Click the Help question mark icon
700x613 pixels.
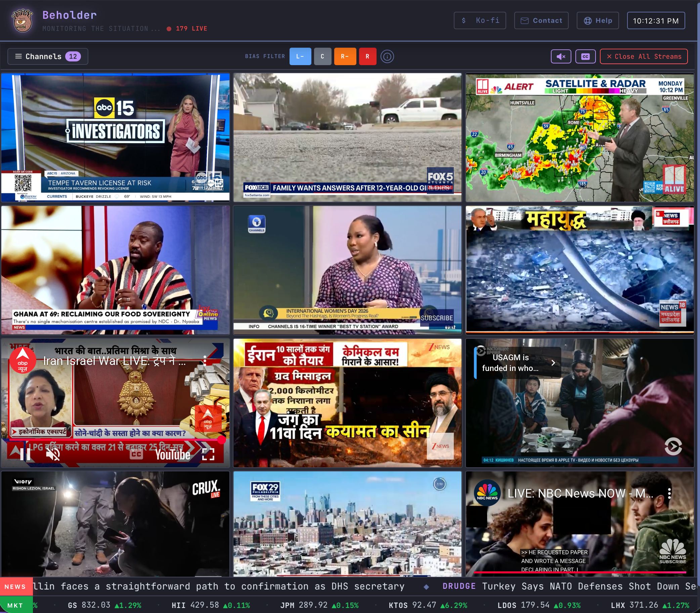tap(587, 20)
